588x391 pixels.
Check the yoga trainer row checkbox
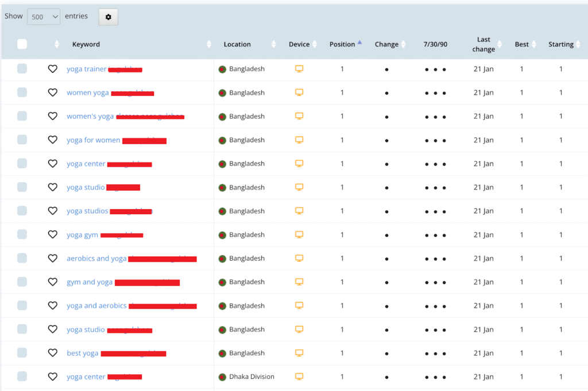click(22, 69)
